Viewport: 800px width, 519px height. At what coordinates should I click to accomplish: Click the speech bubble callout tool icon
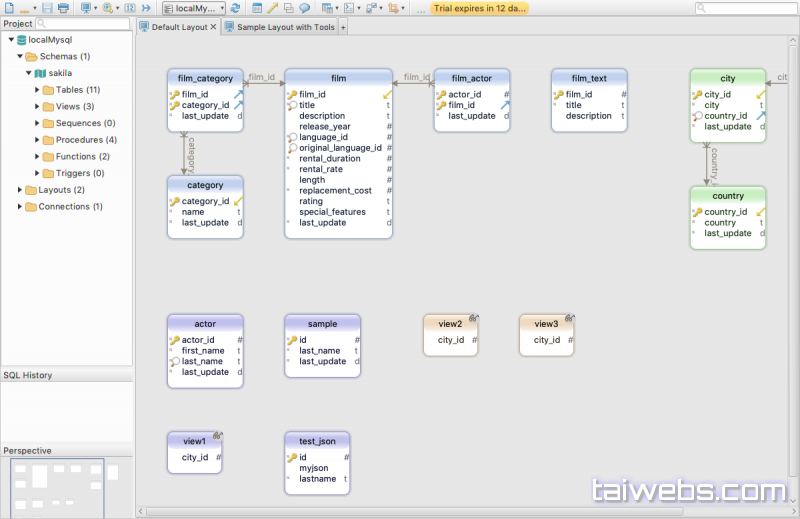tap(304, 8)
